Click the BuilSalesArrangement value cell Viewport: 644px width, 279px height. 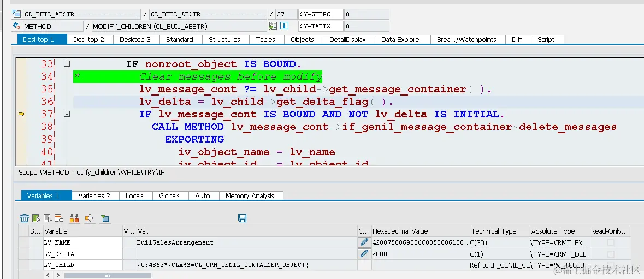coord(246,242)
